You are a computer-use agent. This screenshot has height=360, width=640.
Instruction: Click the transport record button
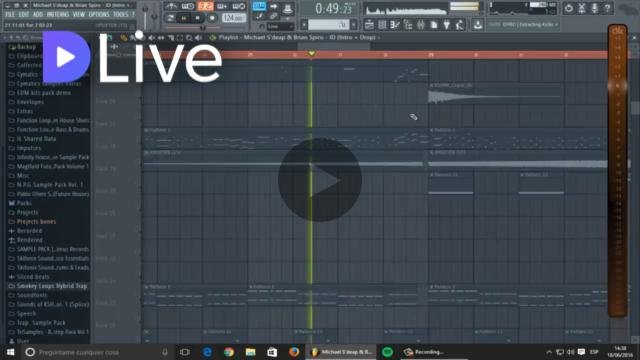(212, 18)
